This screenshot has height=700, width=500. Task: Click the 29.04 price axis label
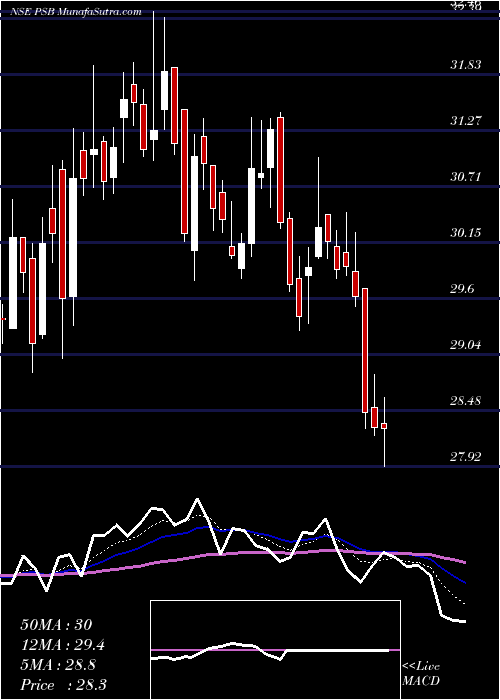click(466, 345)
